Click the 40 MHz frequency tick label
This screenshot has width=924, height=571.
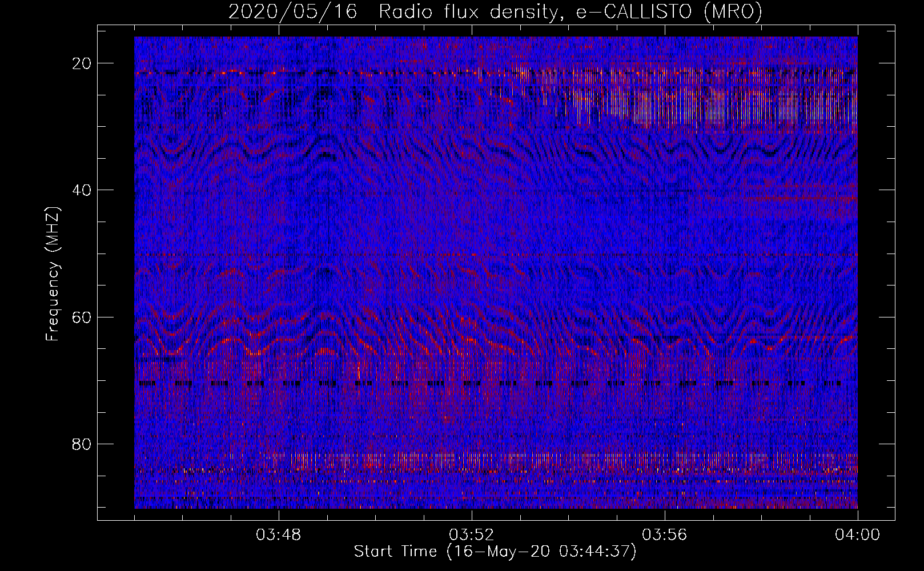pos(82,190)
